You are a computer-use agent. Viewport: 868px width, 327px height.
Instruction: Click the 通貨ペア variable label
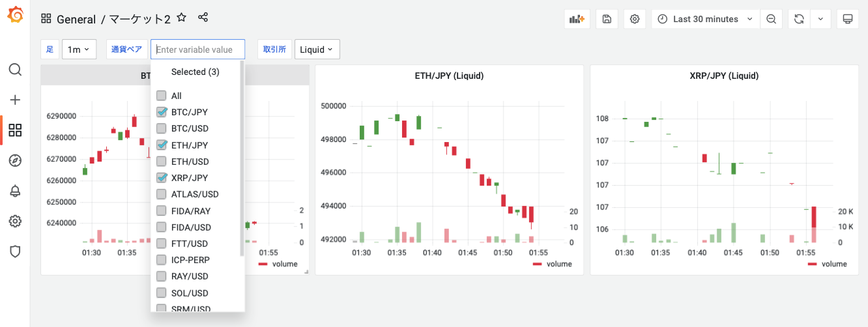pyautogui.click(x=127, y=50)
